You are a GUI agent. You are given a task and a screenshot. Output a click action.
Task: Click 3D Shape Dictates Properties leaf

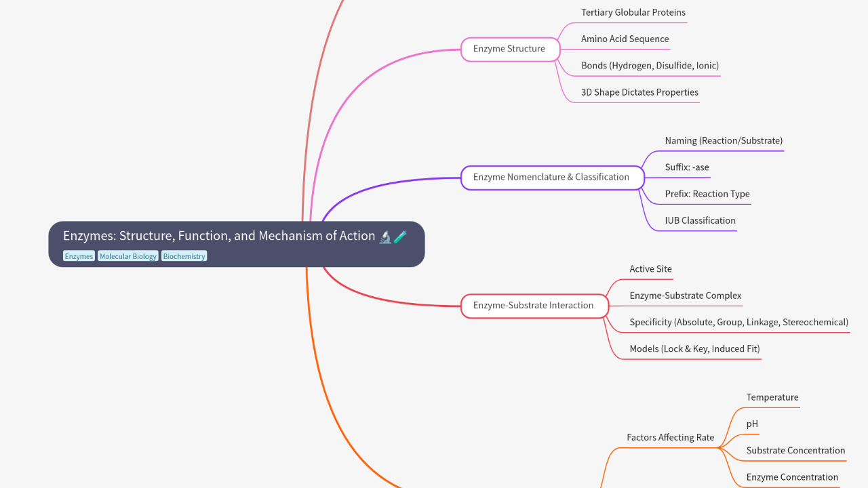[x=639, y=92]
